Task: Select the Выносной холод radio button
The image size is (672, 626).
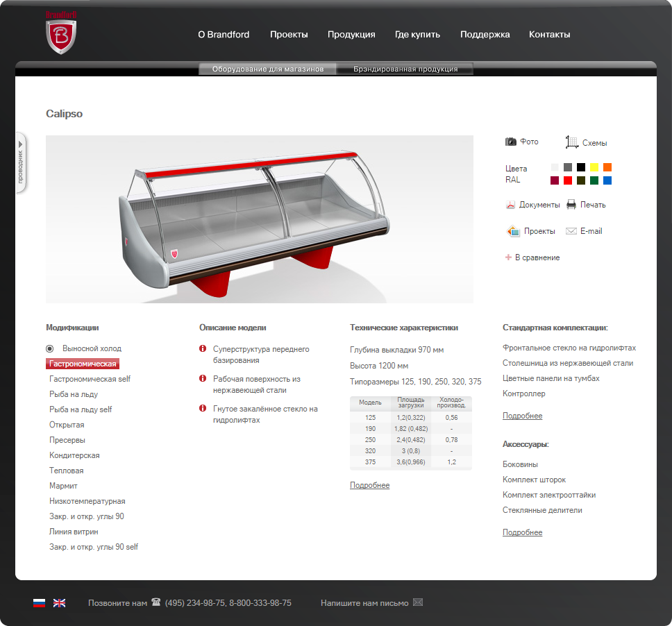Action: (50, 348)
